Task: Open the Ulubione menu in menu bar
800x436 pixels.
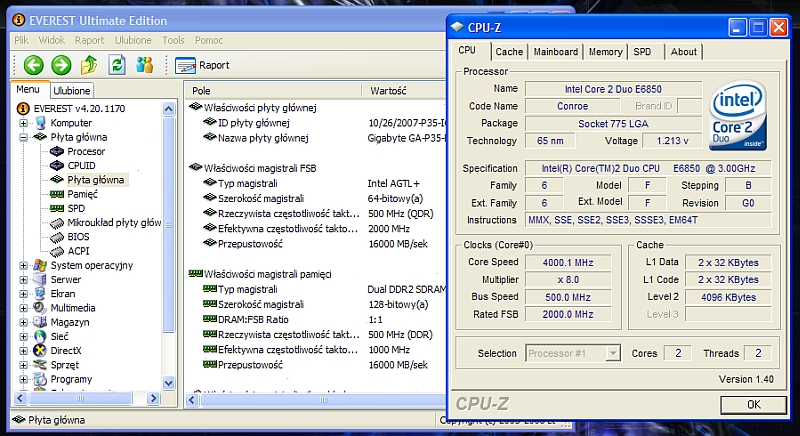Action: (133, 40)
